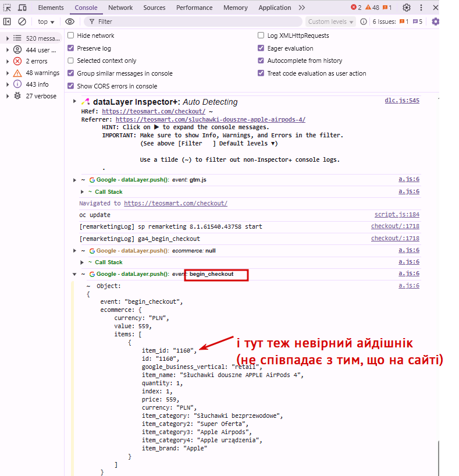Activate the inspect element picker icon
The image size is (459, 476).
click(x=7, y=8)
